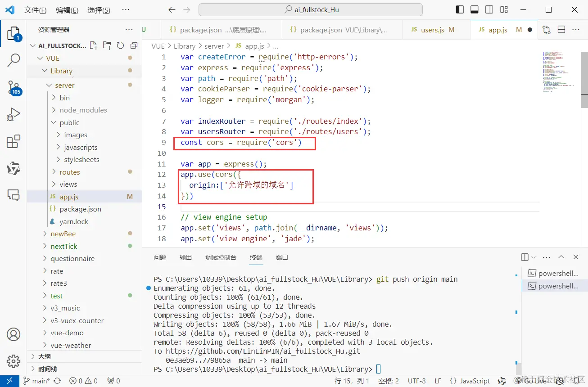
Task: Open errors and warnings count in status bar
Action: coord(83,381)
